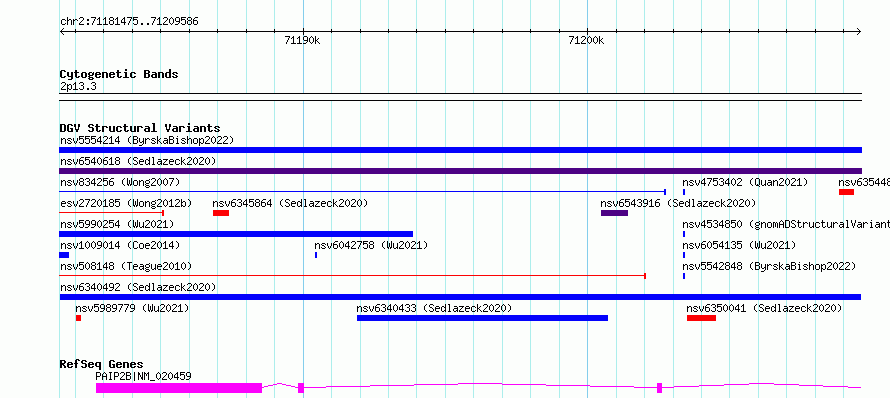
Task: Select the nsv5554214 (ByrskaBishop2022) label
Action: (x=147, y=140)
